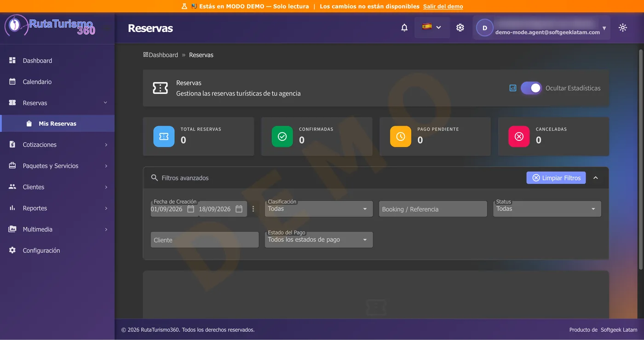Expand Multimedia in the sidebar
This screenshot has width=644, height=340.
[x=57, y=229]
